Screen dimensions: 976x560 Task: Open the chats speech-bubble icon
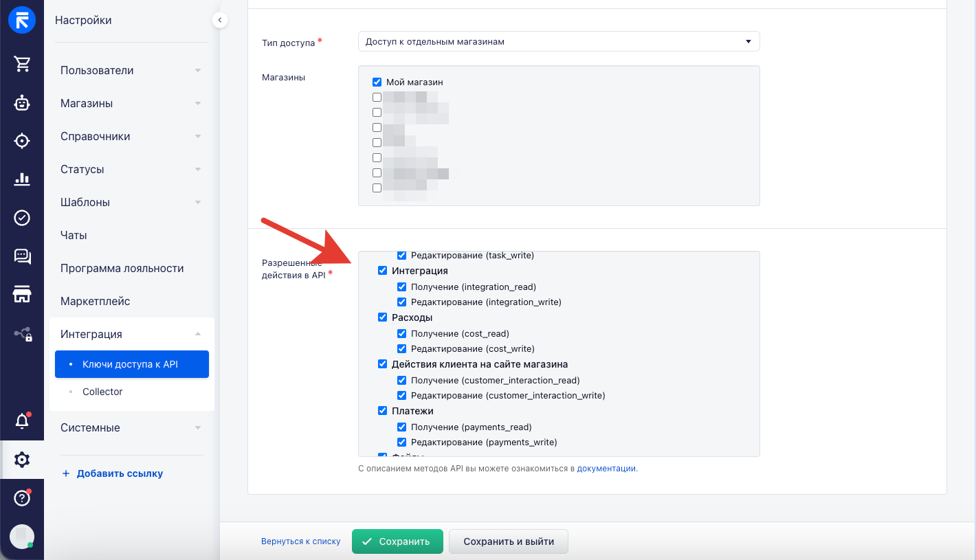23,256
